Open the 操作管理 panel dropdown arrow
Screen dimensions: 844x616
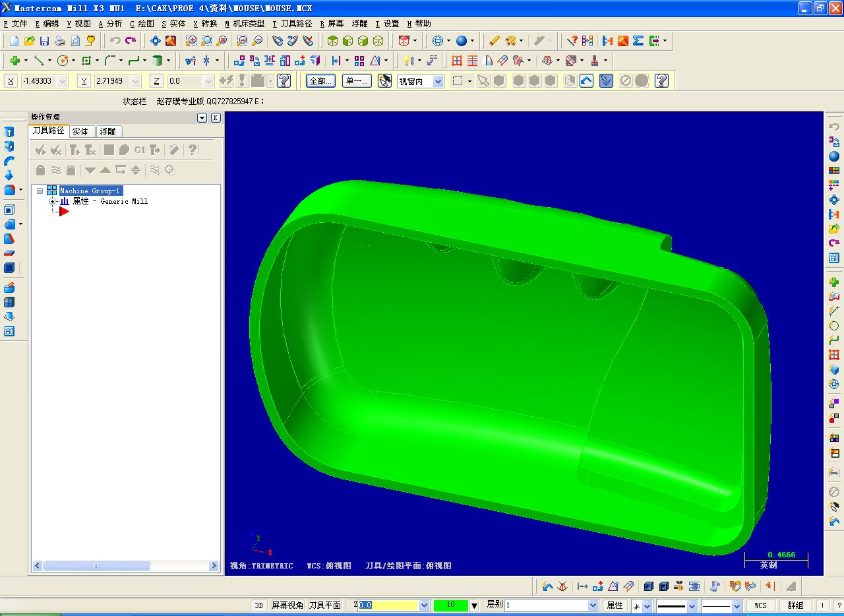202,117
